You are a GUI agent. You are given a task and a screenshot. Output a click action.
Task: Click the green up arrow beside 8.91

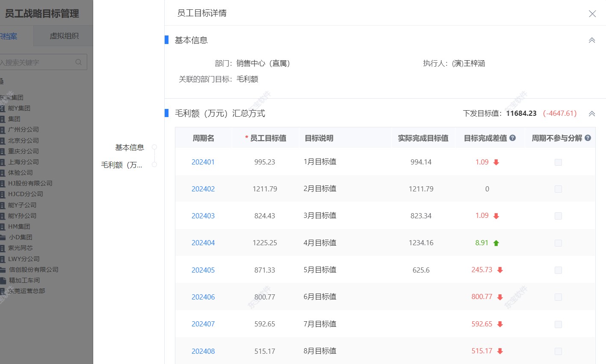[496, 243]
